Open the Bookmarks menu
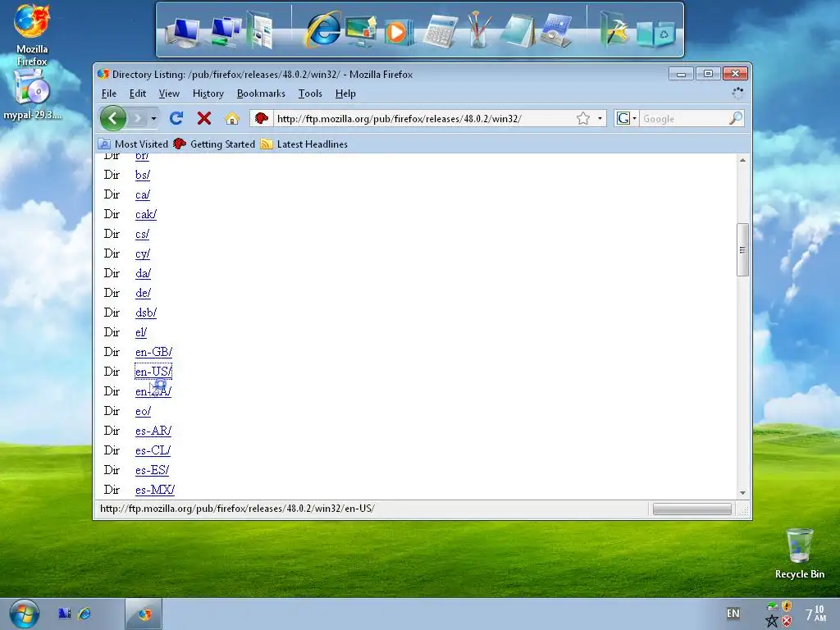This screenshot has height=630, width=840. [x=261, y=94]
